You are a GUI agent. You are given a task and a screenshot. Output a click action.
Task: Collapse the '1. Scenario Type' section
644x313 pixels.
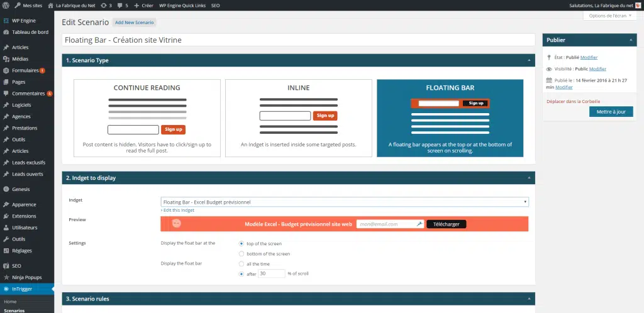click(529, 60)
